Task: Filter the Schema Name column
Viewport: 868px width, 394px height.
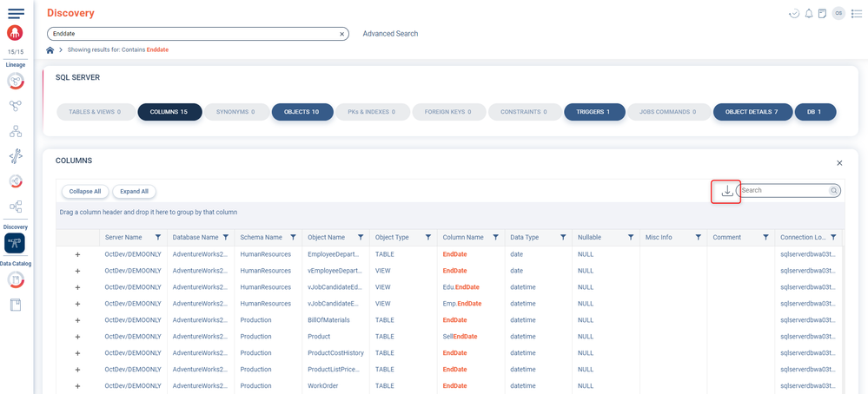Action: tap(293, 237)
